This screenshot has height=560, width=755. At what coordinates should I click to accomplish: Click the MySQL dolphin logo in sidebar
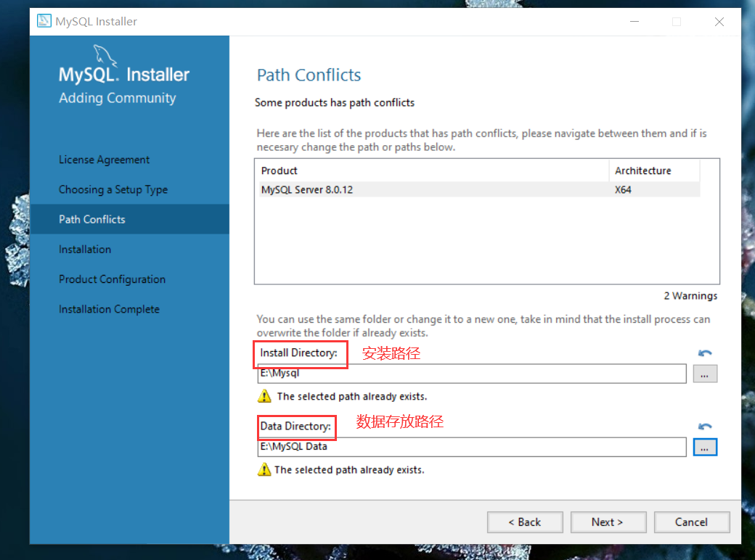pyautogui.click(x=105, y=55)
